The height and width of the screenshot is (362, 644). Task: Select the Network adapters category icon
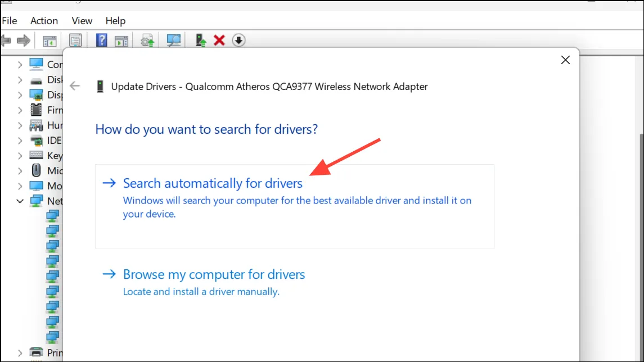(x=36, y=201)
